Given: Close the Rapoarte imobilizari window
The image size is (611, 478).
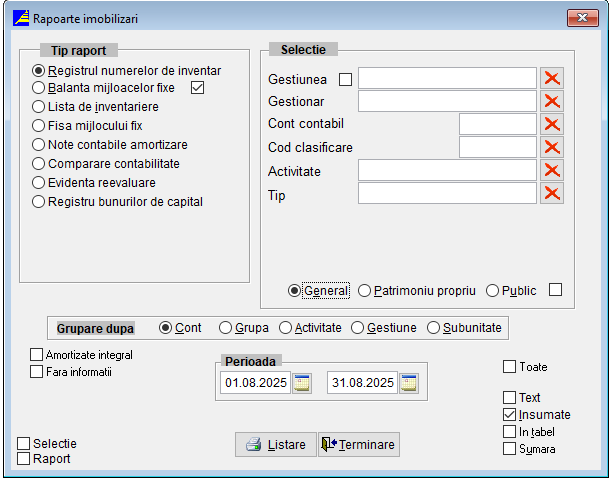Looking at the screenshot, I should 584,18.
